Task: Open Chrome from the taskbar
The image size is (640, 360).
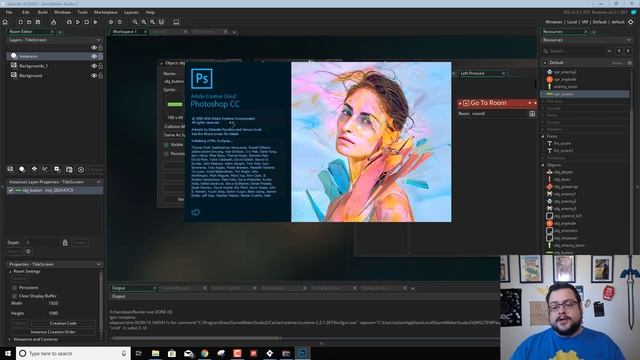Action: click(x=204, y=353)
